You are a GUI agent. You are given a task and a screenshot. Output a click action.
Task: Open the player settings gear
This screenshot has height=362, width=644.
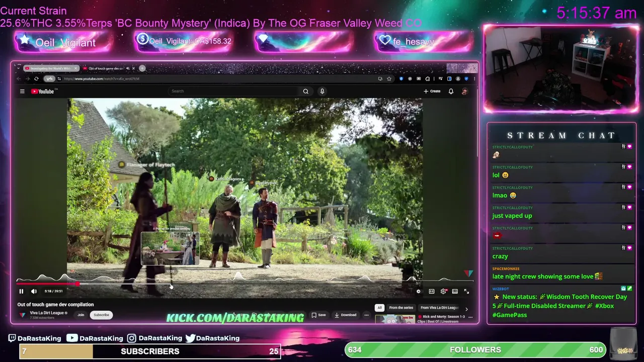(x=443, y=292)
